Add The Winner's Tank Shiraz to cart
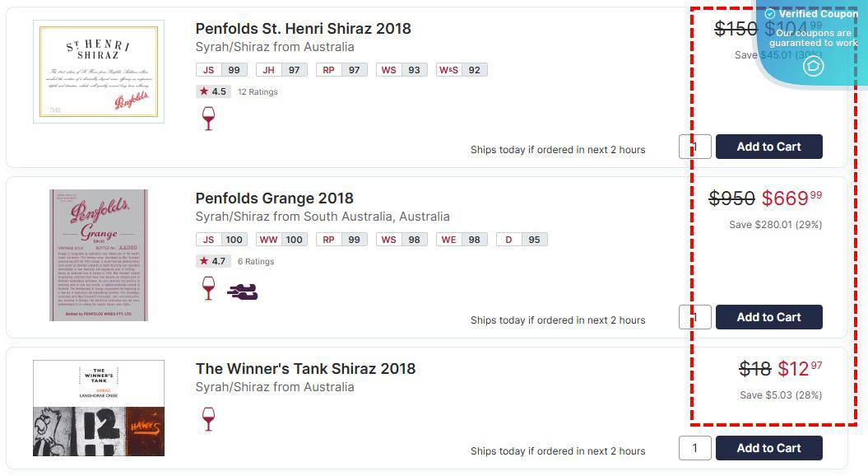This screenshot has height=476, width=868. click(768, 448)
